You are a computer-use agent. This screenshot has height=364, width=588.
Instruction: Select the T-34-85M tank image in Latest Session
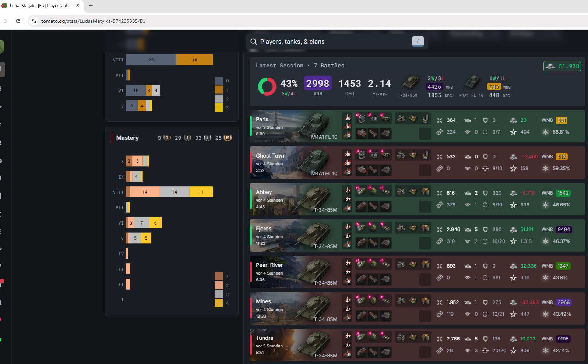(x=411, y=82)
